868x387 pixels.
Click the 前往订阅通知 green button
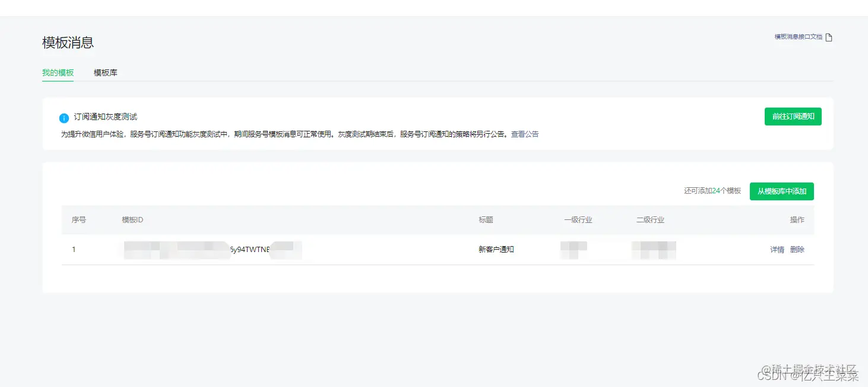(x=793, y=117)
